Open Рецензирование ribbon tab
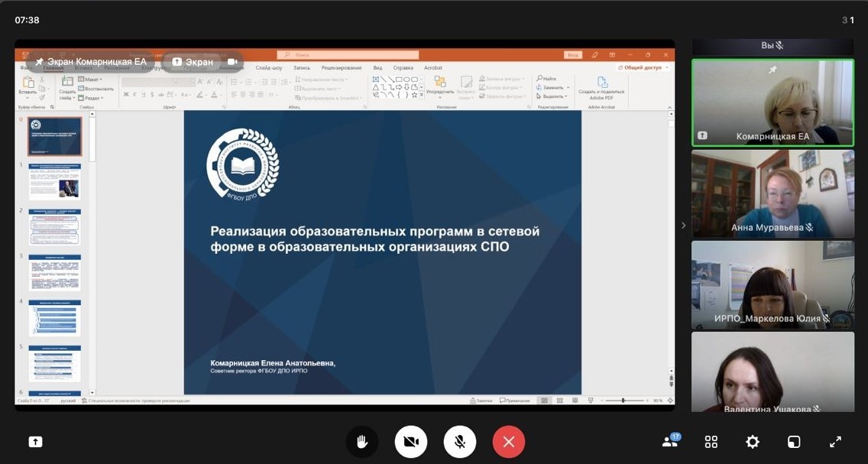Screen dimensions: 868x464 (341, 67)
